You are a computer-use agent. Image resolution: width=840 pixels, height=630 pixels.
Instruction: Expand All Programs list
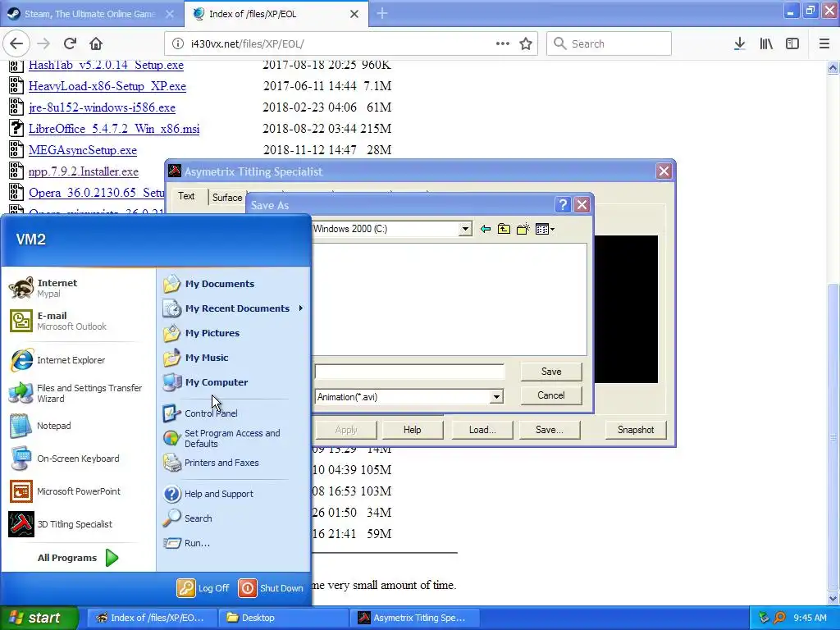coord(77,558)
